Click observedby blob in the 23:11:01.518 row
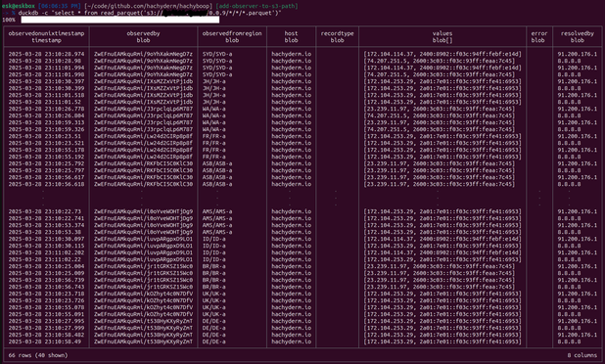This screenshot has width=605, height=364. 143,95
